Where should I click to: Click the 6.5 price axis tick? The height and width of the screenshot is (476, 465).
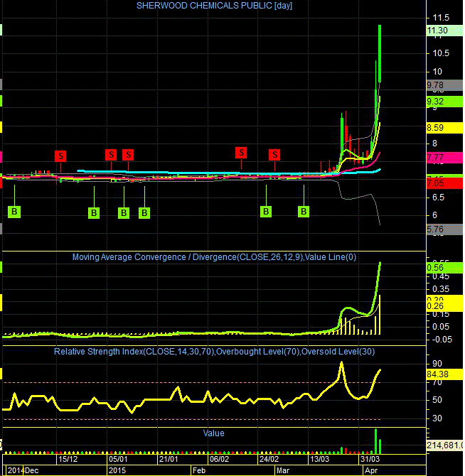[439, 198]
